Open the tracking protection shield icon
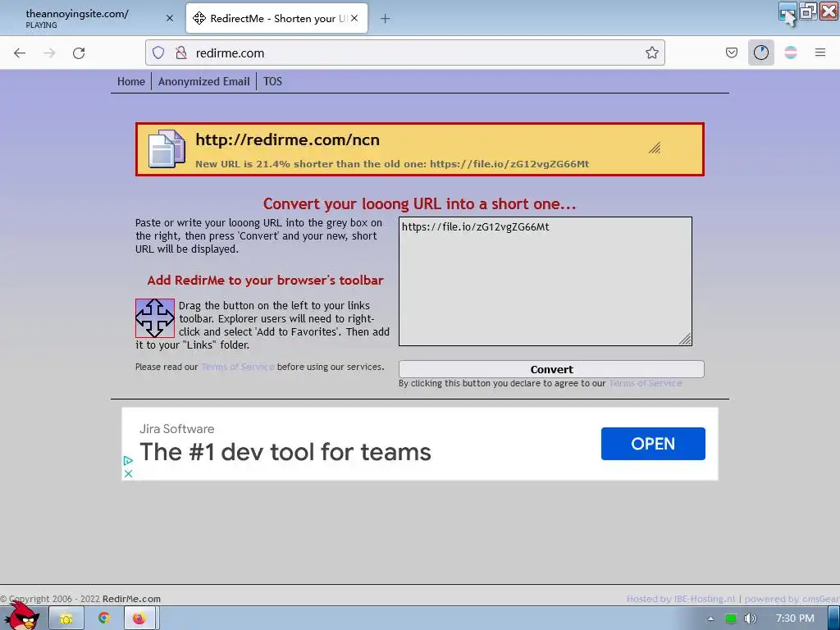This screenshot has height=630, width=840. [158, 52]
